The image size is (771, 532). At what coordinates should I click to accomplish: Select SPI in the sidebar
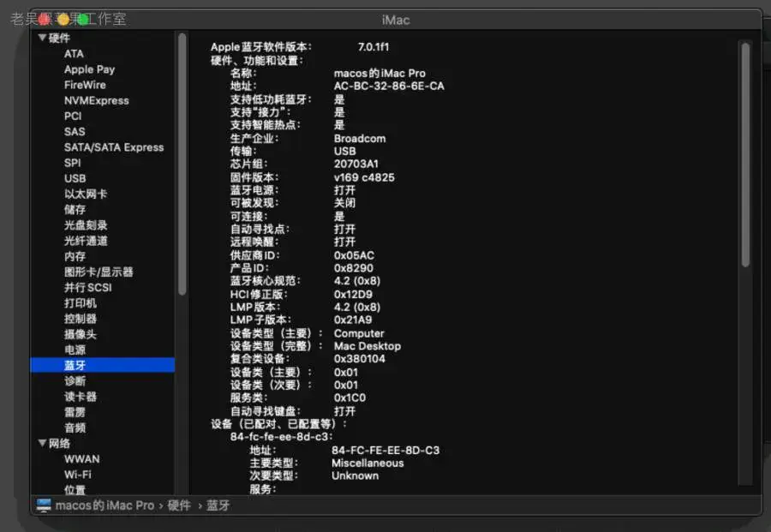coord(72,163)
